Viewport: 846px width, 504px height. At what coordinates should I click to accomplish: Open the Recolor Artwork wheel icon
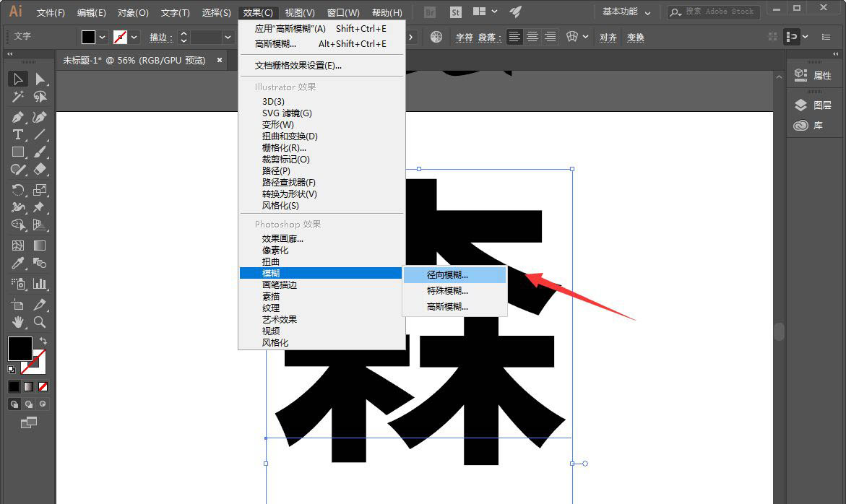click(x=436, y=37)
